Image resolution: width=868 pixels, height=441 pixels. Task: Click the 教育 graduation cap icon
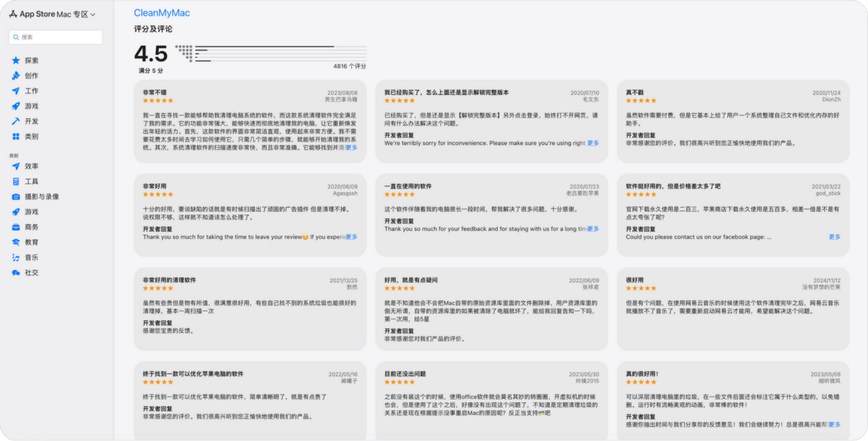pos(16,242)
